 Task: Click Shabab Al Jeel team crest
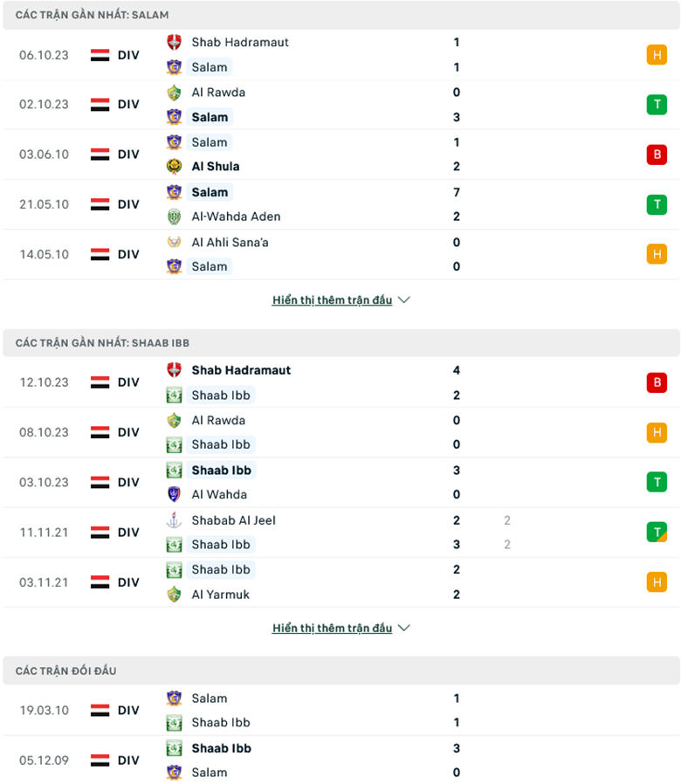[174, 520]
